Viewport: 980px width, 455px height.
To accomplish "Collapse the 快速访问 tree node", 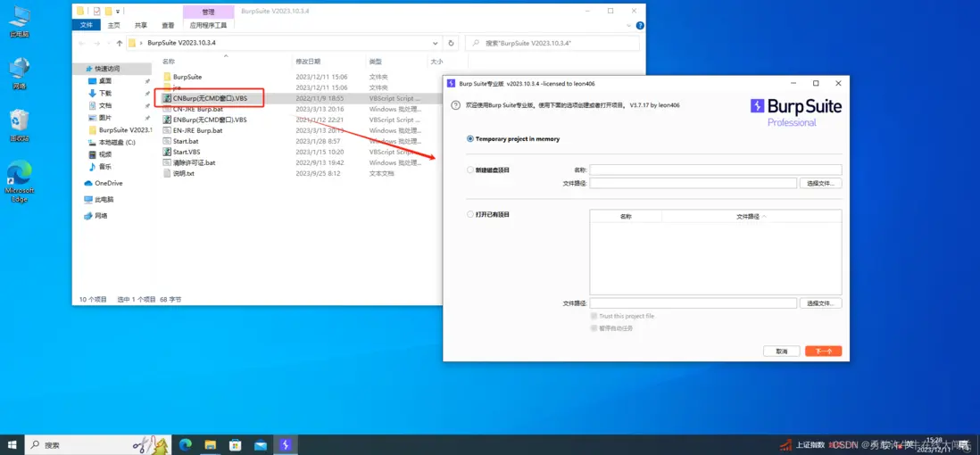I will click(79, 69).
